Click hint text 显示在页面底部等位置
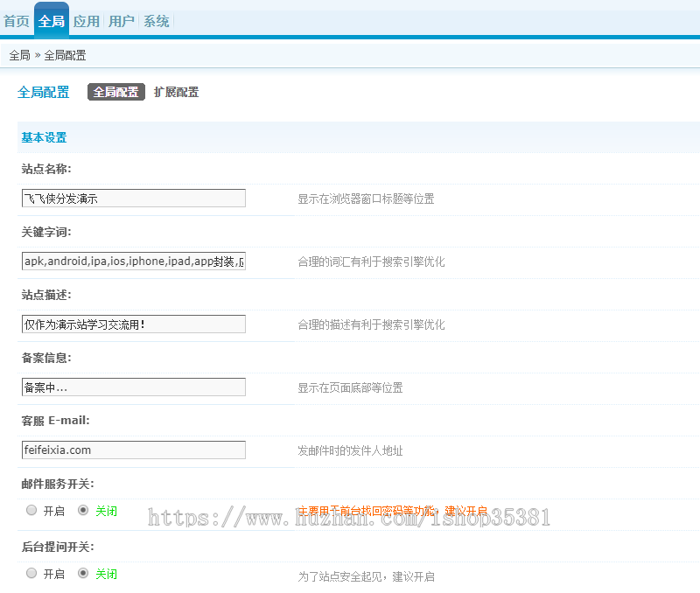 pyautogui.click(x=351, y=387)
